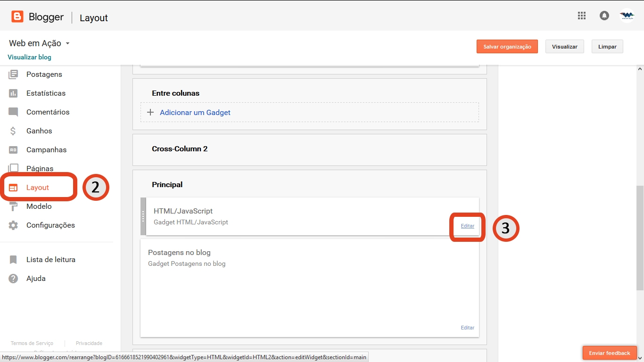
Task: Click the scrollbar up arrow
Action: [x=640, y=69]
